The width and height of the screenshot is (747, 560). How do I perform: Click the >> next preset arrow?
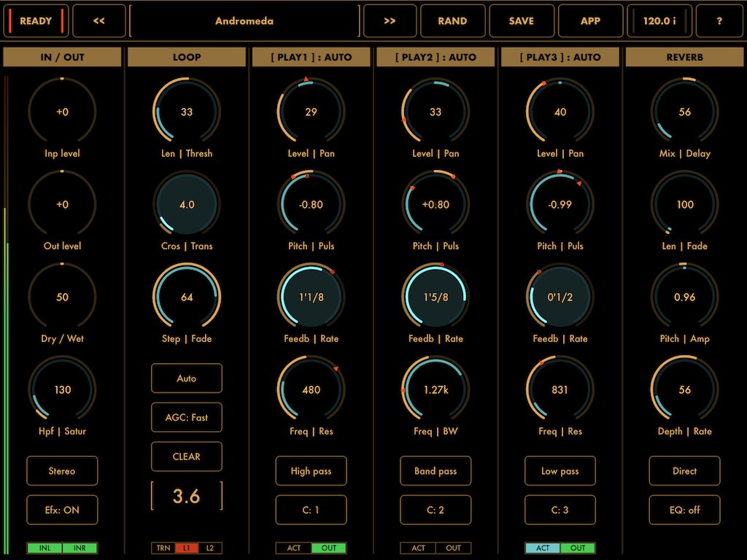pyautogui.click(x=390, y=21)
